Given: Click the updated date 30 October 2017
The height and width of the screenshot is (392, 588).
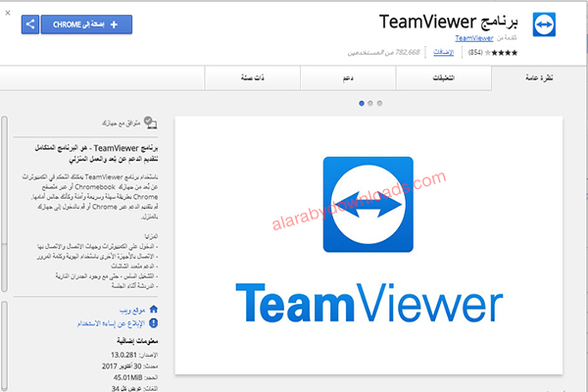Looking at the screenshot, I should click(x=122, y=367).
